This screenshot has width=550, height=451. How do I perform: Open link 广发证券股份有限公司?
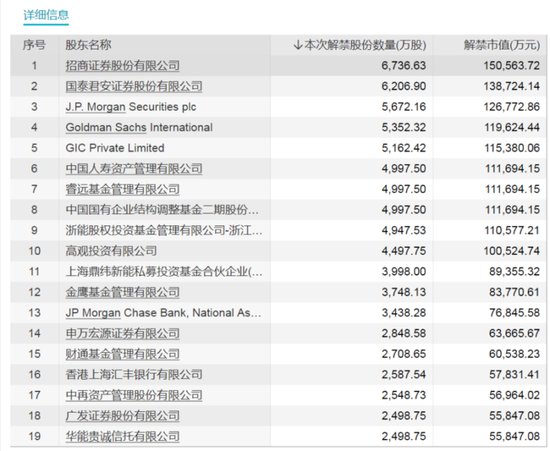(122, 416)
